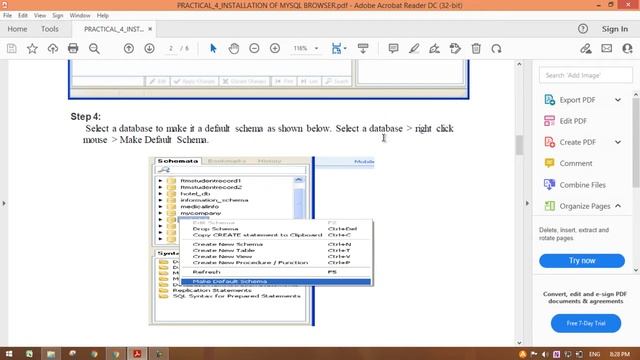
Task: Open Adobe Acrobat in the taskbar
Action: (137, 354)
